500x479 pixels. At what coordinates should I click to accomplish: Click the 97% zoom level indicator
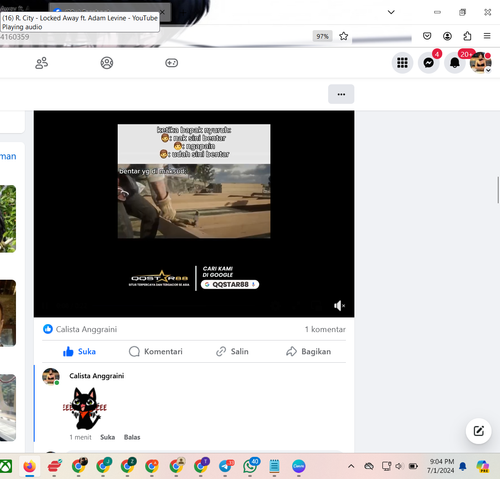(x=322, y=36)
